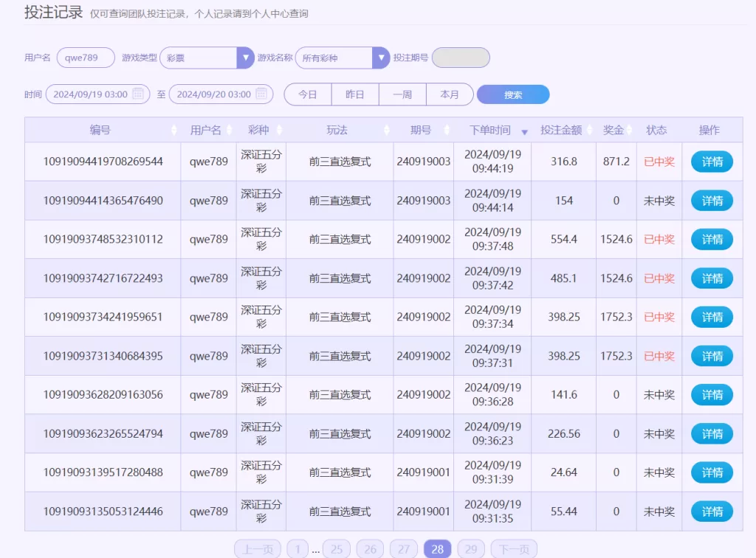Open 详情 for order 10919093628209163056
The height and width of the screenshot is (558, 756).
pyautogui.click(x=712, y=395)
